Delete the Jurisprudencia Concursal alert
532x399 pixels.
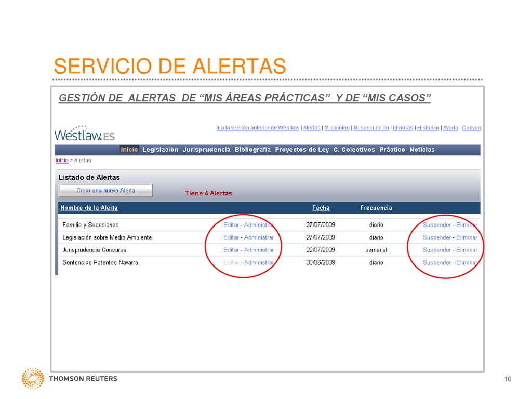[467, 250]
